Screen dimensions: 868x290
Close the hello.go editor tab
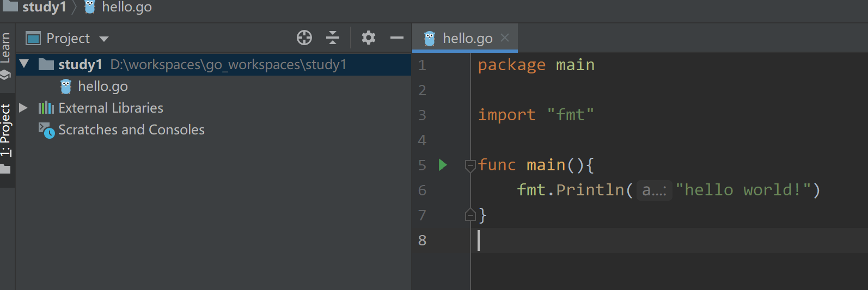(x=505, y=38)
